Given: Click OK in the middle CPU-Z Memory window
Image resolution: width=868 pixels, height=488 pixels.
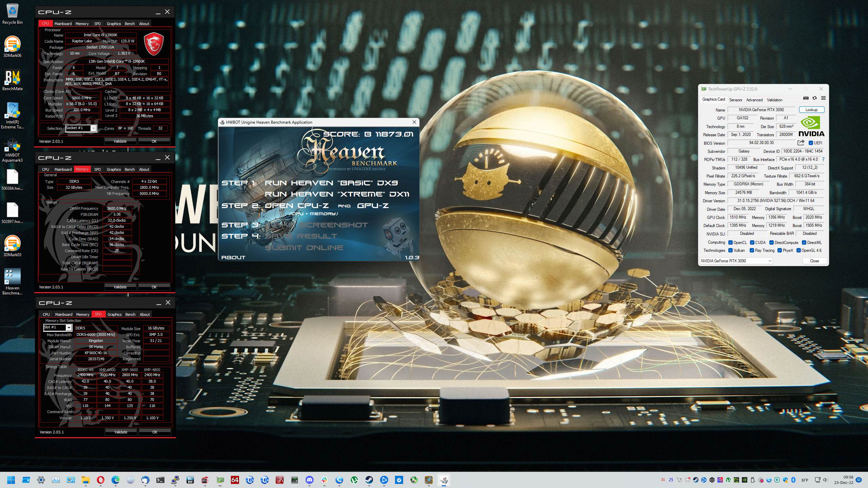Looking at the screenshot, I should pyautogui.click(x=154, y=287).
